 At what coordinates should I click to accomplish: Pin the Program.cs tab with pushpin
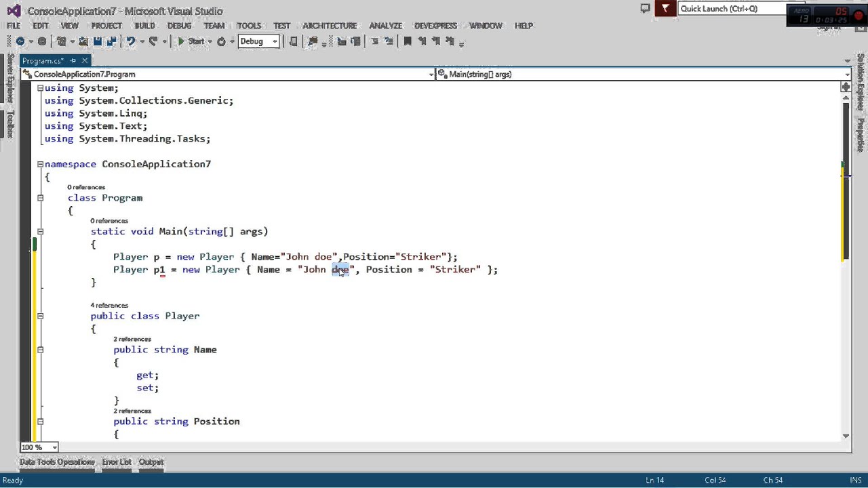pos(73,61)
